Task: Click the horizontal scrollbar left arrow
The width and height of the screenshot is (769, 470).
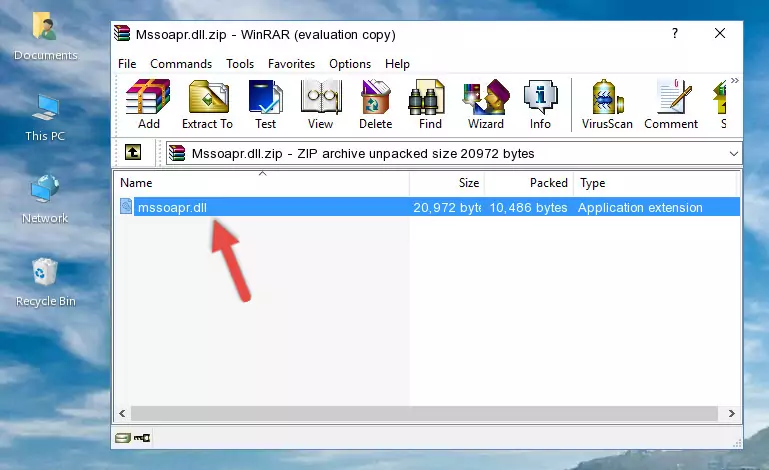Action: (x=122, y=413)
